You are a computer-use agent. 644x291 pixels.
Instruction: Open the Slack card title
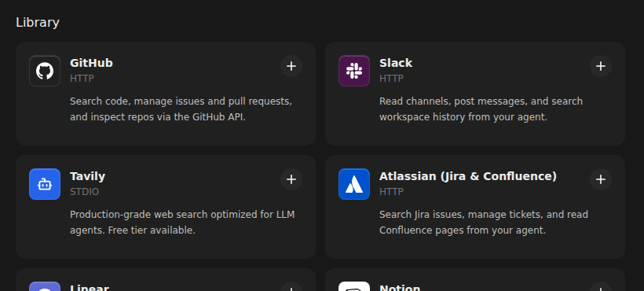tap(396, 63)
